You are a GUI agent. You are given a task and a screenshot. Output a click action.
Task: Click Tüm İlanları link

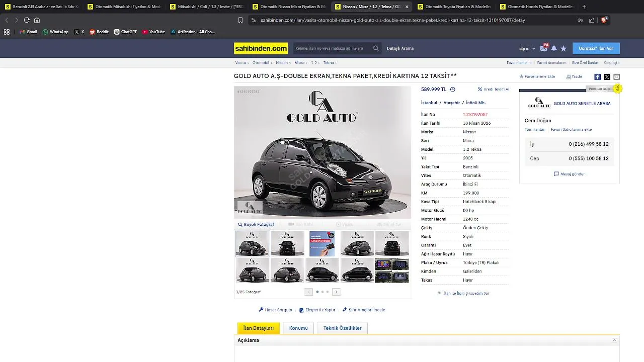(535, 129)
